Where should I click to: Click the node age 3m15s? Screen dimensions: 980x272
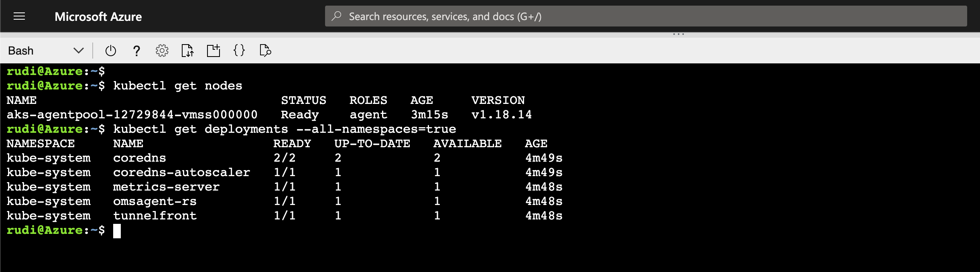point(429,115)
